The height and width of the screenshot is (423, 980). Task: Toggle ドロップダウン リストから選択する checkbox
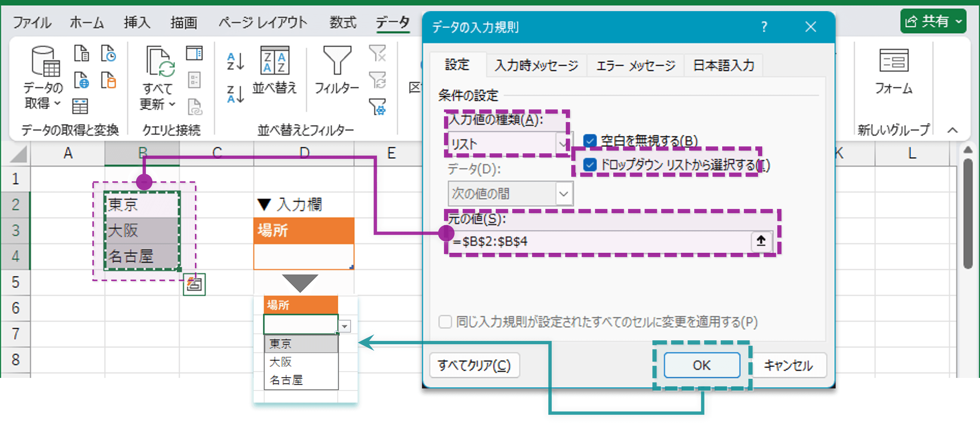(x=590, y=165)
